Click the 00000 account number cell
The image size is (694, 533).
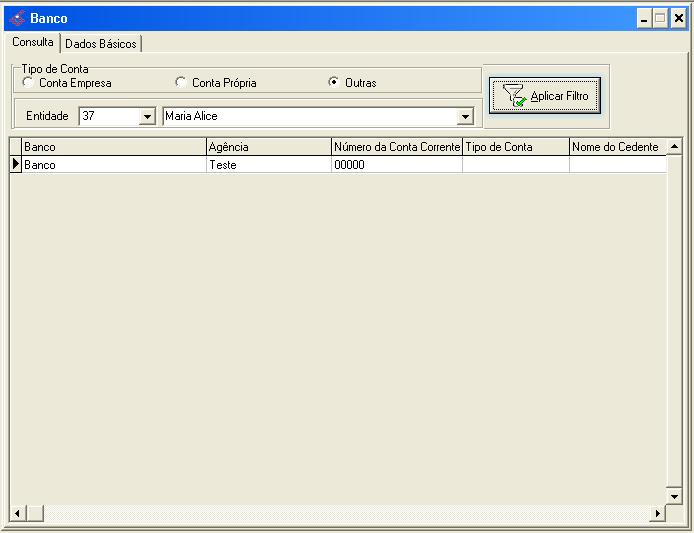click(396, 165)
